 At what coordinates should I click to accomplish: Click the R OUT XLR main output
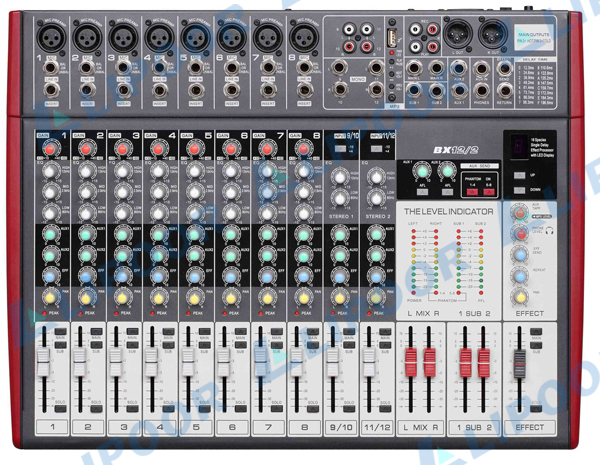tap(493, 34)
